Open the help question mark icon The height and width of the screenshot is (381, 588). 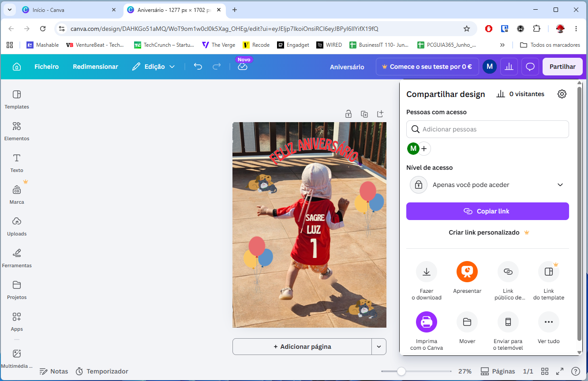tap(576, 371)
